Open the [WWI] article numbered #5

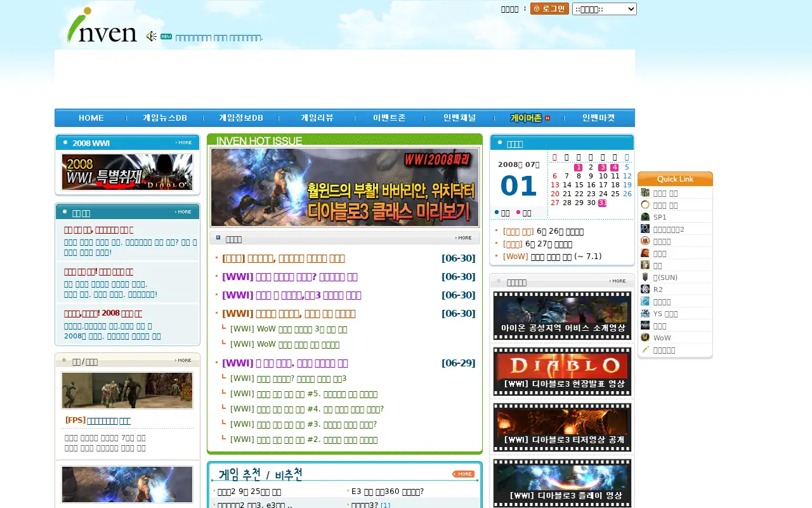(304, 394)
